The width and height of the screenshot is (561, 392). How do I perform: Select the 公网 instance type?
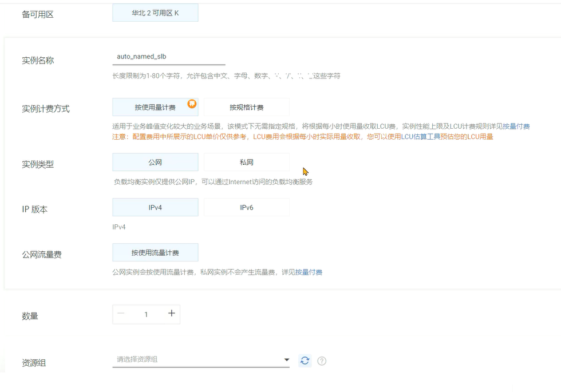(155, 162)
